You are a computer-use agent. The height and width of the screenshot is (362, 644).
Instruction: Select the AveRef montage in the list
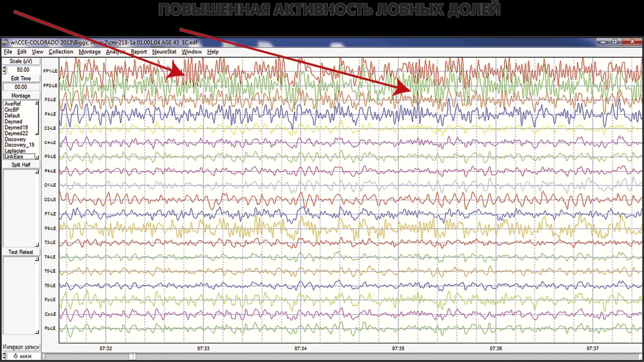[12, 104]
